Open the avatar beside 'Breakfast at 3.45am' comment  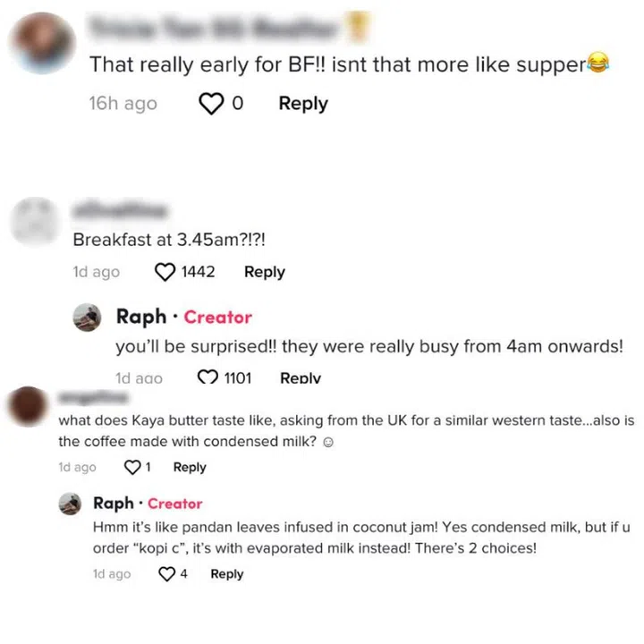pyautogui.click(x=35, y=221)
